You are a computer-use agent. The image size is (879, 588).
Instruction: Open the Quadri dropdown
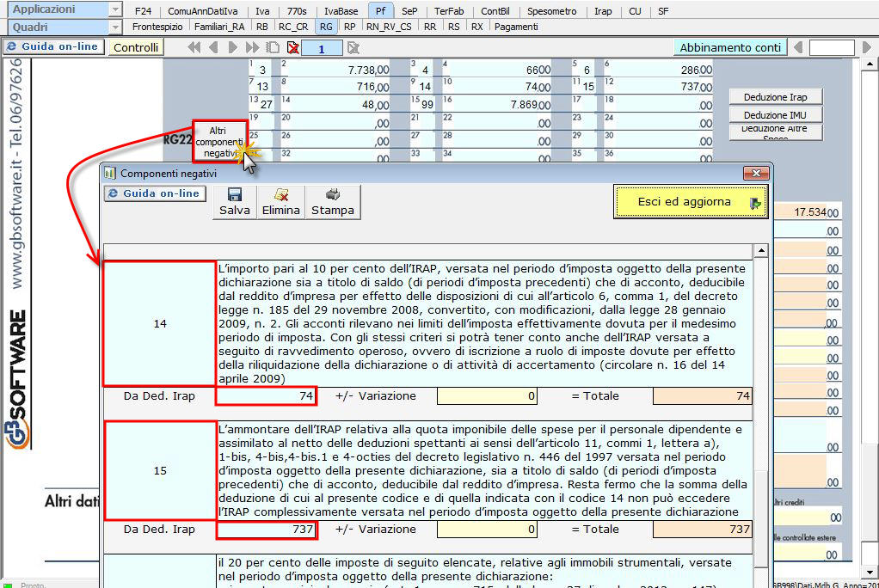click(115, 27)
